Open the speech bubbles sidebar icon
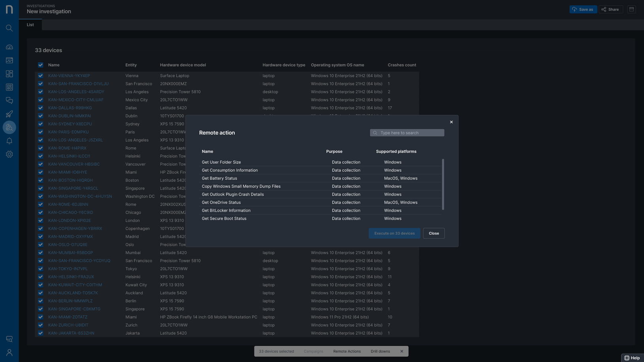The height and width of the screenshot is (362, 644). point(9,101)
